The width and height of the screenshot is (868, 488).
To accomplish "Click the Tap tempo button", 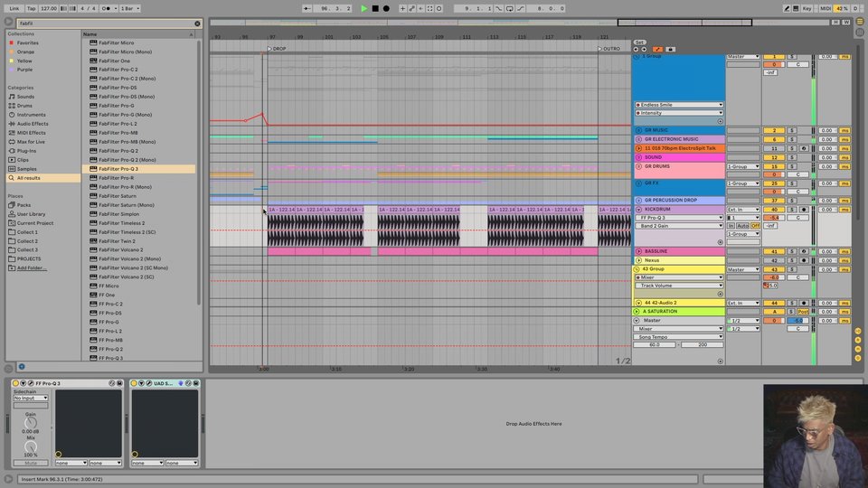I will [32, 8].
